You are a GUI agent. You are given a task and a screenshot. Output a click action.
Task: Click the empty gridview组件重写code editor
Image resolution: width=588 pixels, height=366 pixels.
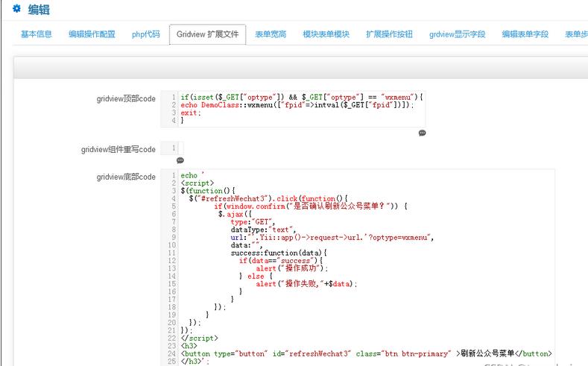(172, 148)
